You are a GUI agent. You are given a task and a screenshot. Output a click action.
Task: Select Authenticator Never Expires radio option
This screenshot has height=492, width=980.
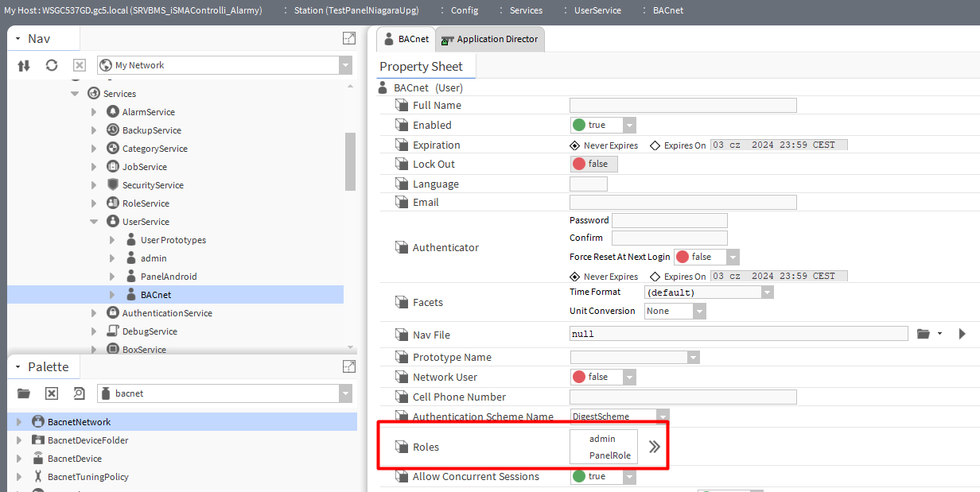coord(575,277)
